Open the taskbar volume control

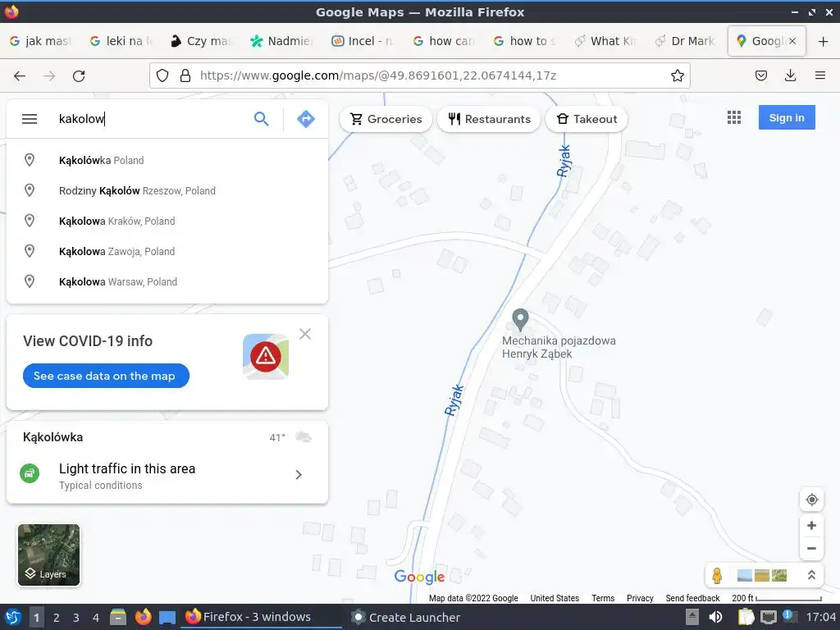[715, 618]
